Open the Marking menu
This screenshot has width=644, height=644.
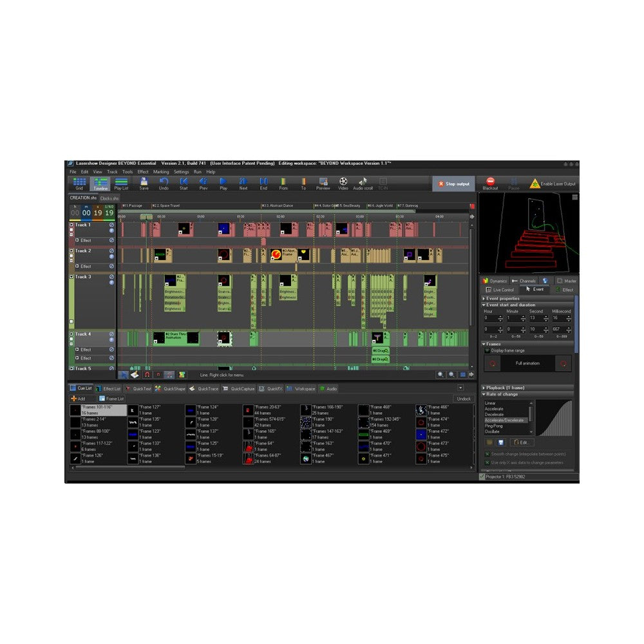pyautogui.click(x=161, y=172)
